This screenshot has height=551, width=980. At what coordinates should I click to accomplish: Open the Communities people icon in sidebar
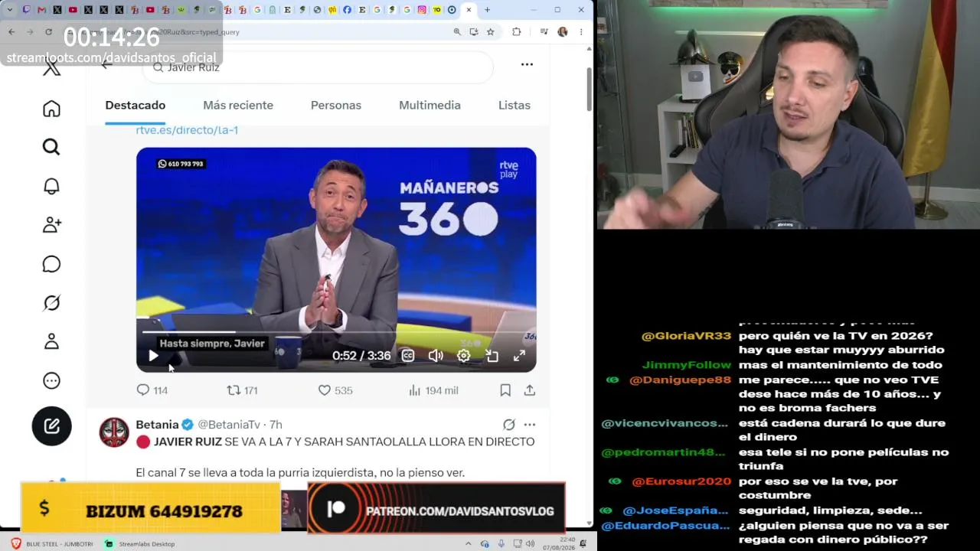coord(51,225)
